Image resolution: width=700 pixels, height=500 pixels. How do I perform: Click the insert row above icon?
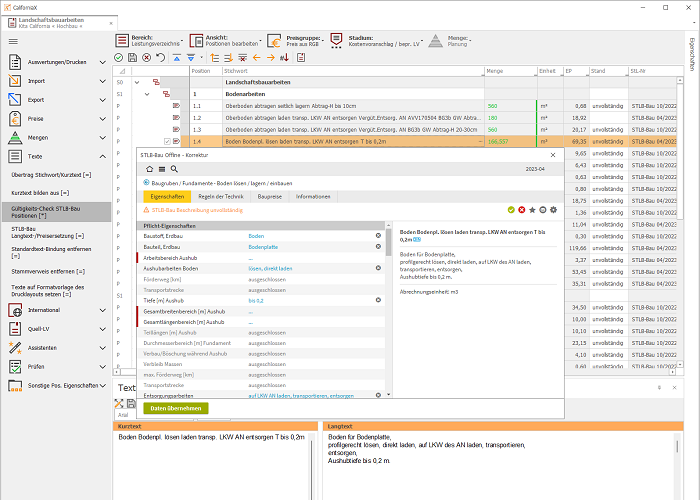coord(215,58)
